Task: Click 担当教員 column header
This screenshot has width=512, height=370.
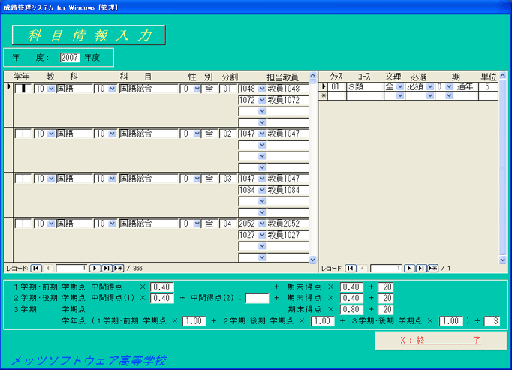Action: [282, 77]
